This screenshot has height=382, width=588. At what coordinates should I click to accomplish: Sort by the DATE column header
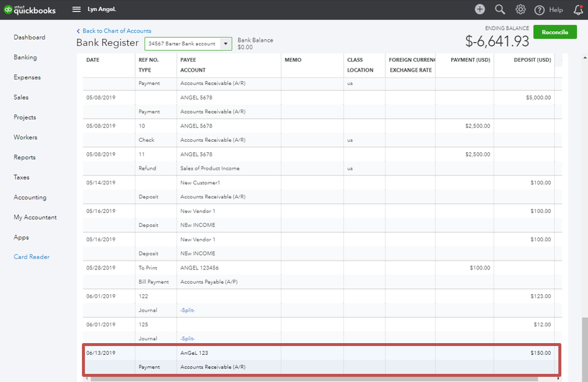(93, 59)
